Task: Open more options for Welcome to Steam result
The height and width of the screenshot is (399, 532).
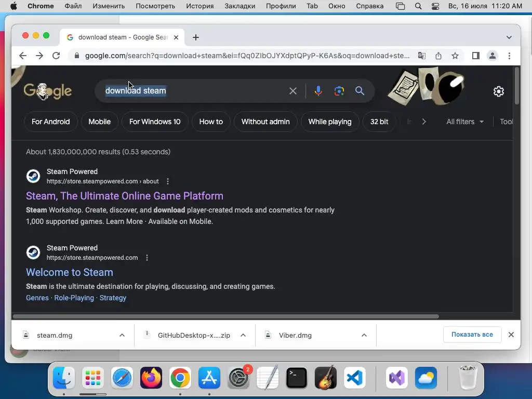Action: point(147,258)
